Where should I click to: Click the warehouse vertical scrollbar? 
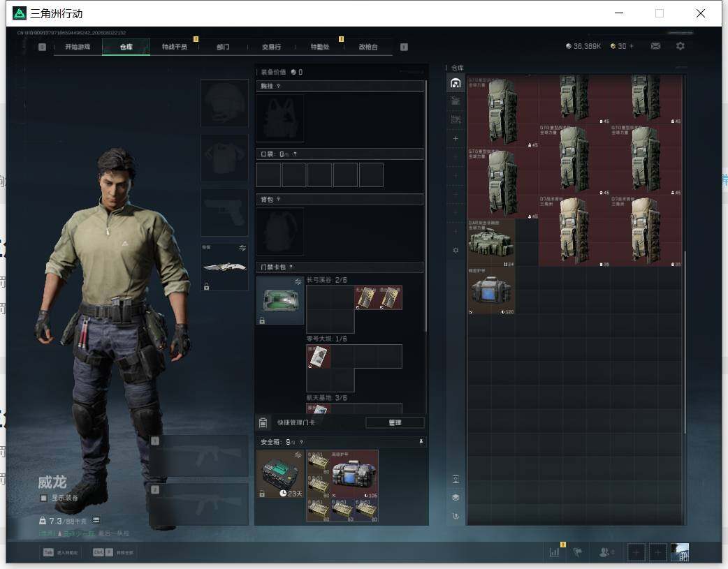(x=685, y=343)
